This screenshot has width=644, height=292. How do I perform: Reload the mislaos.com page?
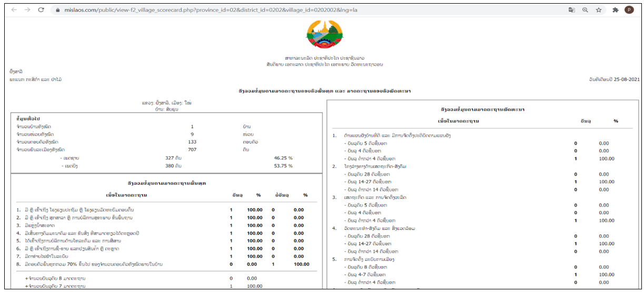tap(42, 10)
